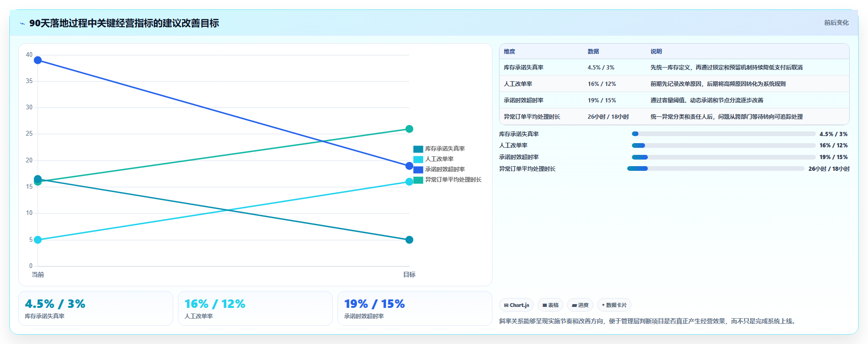Click the 说明 column header
The image size is (868, 344).
point(656,52)
